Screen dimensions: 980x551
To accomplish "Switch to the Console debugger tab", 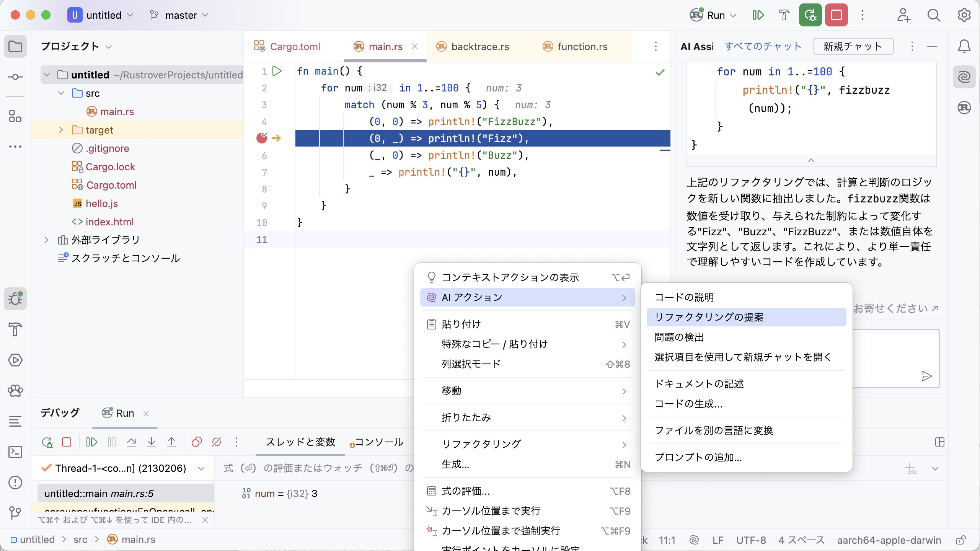I will click(376, 442).
